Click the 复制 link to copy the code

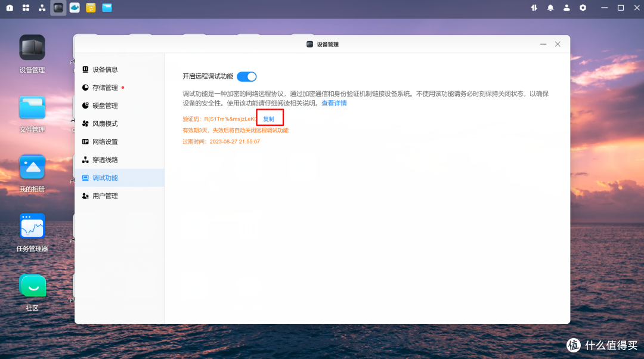[x=268, y=119]
